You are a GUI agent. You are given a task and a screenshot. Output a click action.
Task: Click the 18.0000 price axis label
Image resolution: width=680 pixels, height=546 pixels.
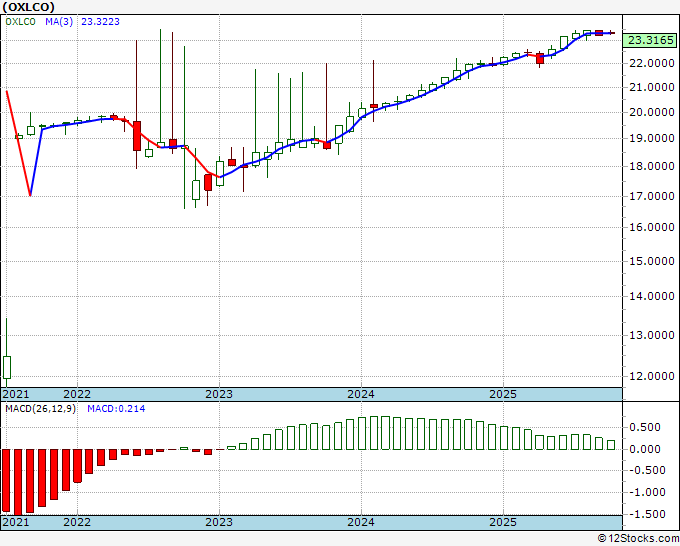(x=652, y=166)
